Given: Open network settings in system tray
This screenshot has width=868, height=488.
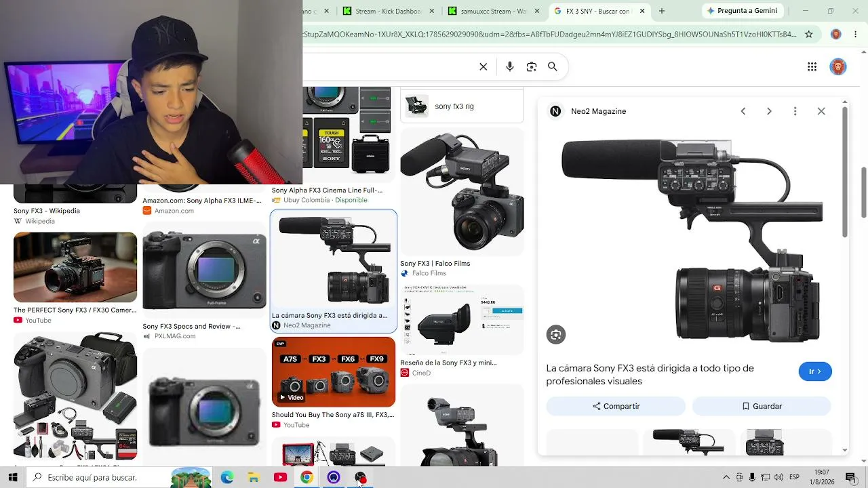Looking at the screenshot, I should pyautogui.click(x=765, y=478).
